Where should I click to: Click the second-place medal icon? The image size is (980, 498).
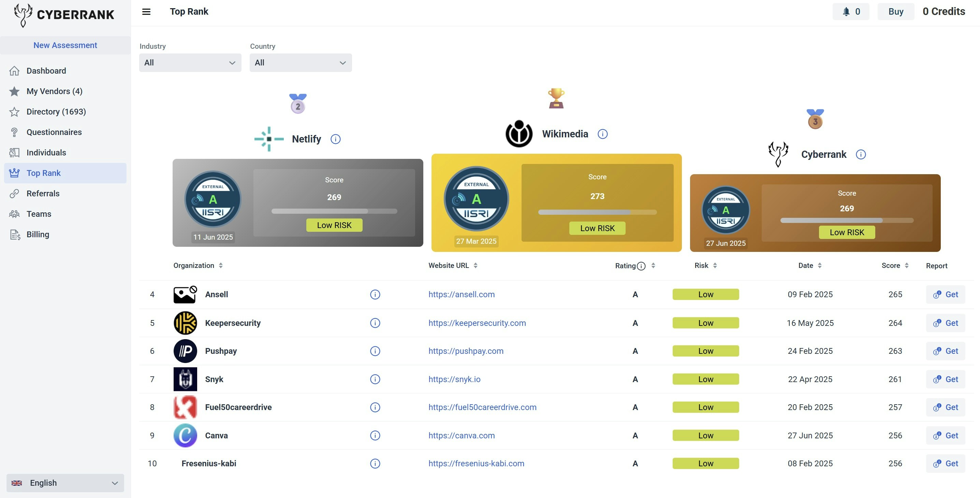pos(298,103)
